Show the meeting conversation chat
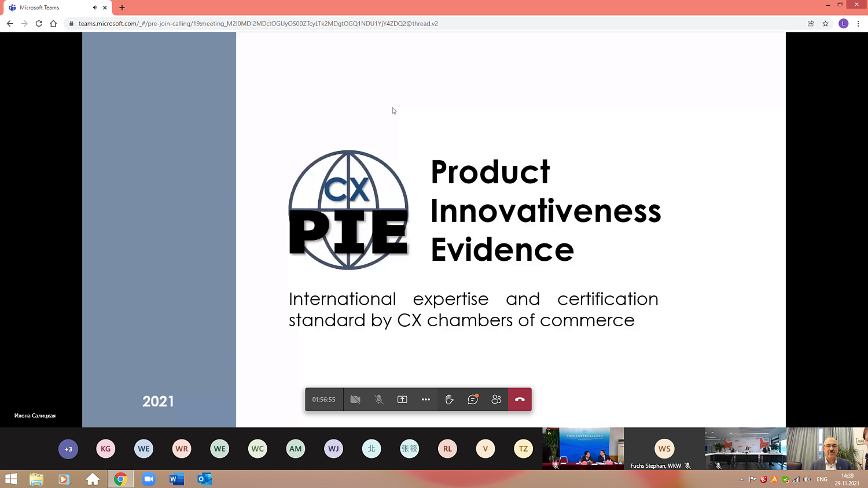 coord(473,400)
